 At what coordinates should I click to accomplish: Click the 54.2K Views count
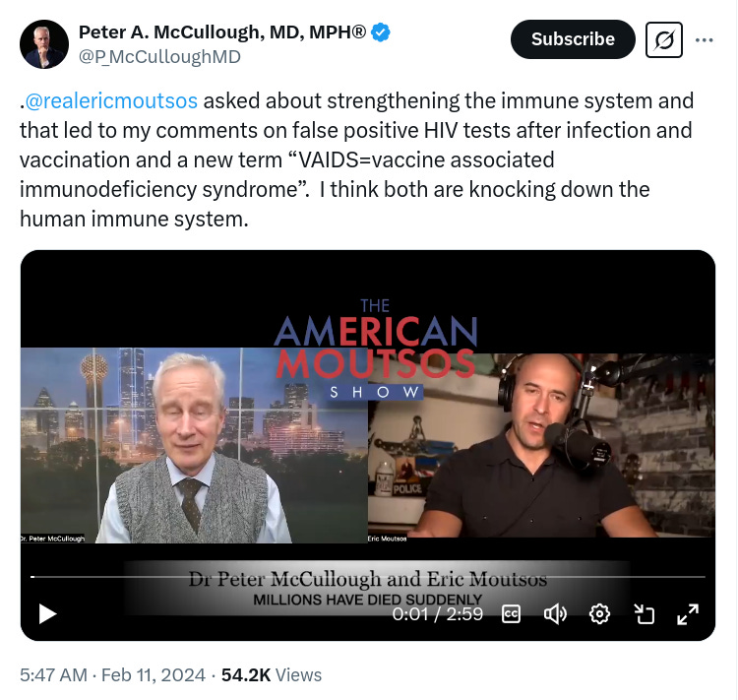tap(272, 675)
